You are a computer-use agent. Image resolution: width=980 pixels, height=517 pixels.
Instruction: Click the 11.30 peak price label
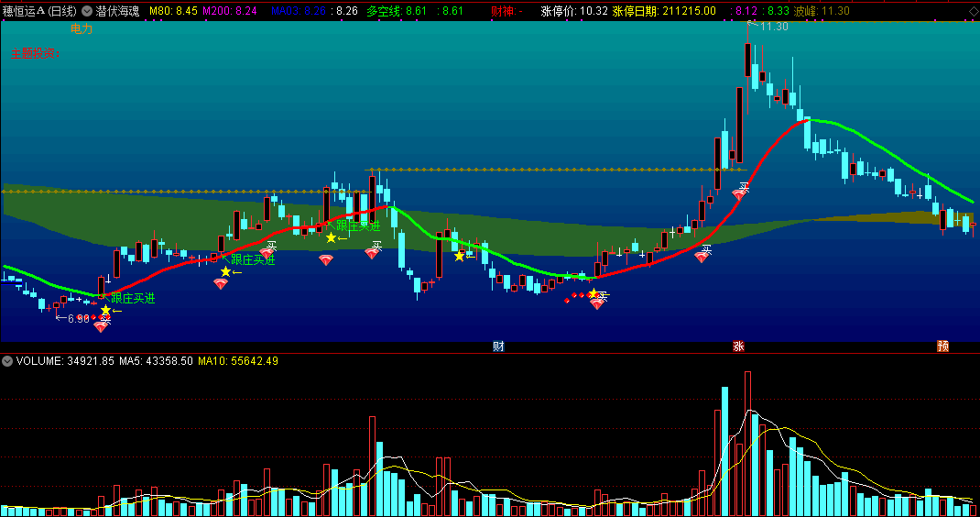774,27
